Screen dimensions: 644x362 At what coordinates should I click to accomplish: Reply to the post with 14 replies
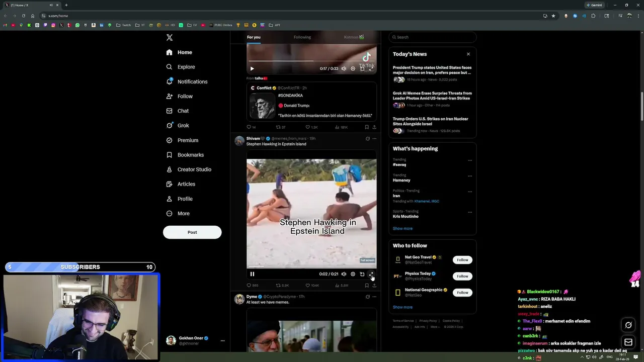[251, 127]
